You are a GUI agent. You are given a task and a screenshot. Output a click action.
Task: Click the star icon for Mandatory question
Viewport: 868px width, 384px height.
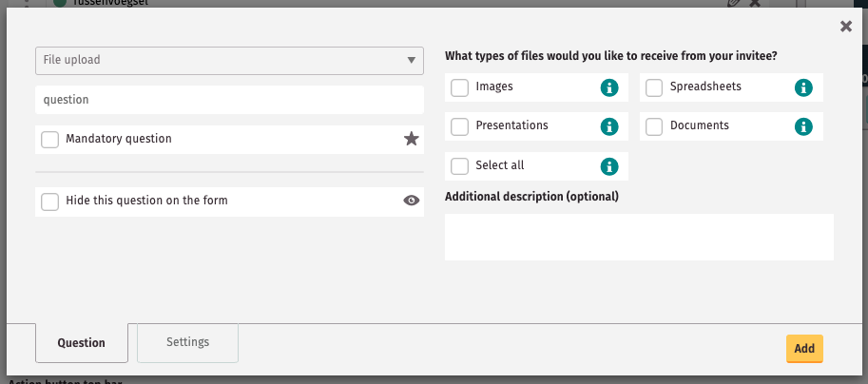[411, 139]
